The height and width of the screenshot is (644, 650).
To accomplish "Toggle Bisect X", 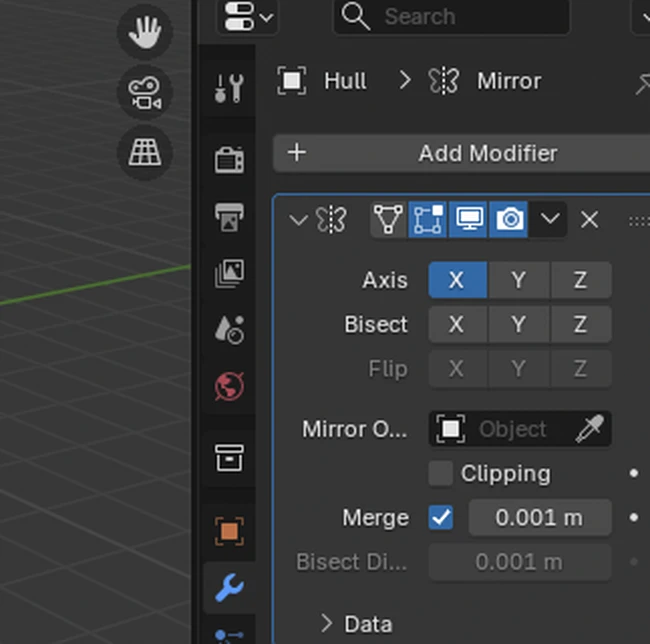I will [x=458, y=324].
